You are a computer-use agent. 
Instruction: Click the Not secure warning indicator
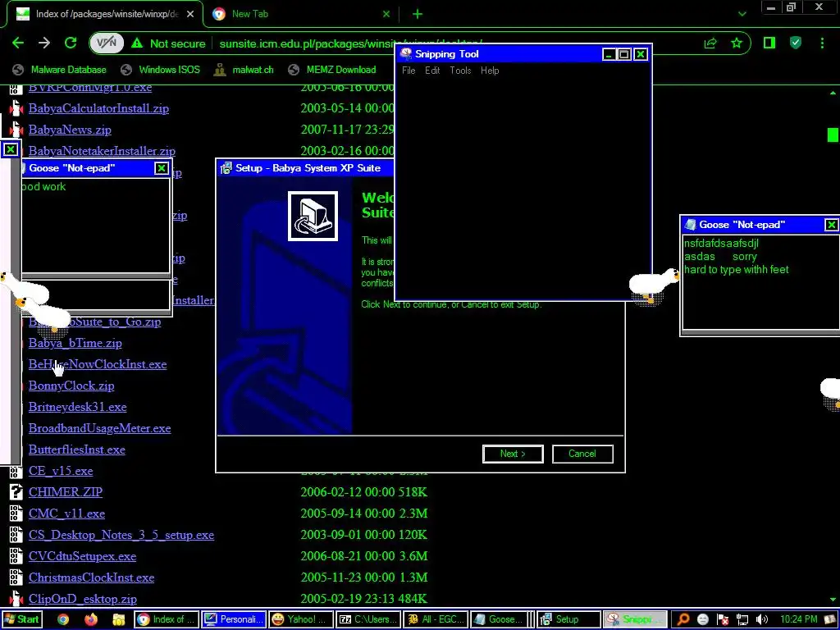tap(168, 43)
